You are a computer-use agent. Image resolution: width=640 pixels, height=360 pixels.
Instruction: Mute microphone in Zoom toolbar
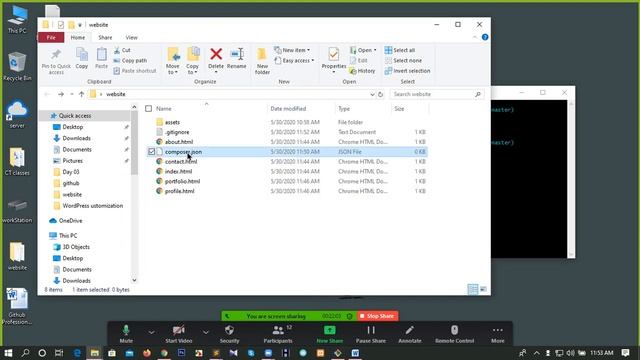coord(126,334)
